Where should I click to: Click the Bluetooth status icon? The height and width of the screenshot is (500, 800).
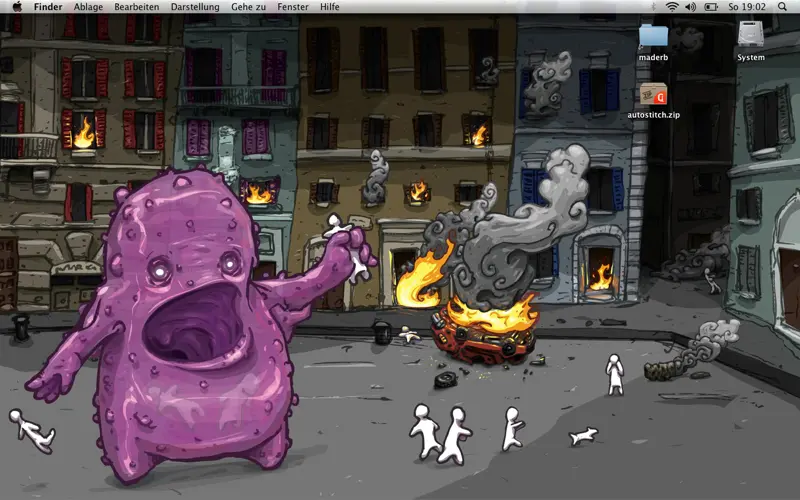coord(652,7)
